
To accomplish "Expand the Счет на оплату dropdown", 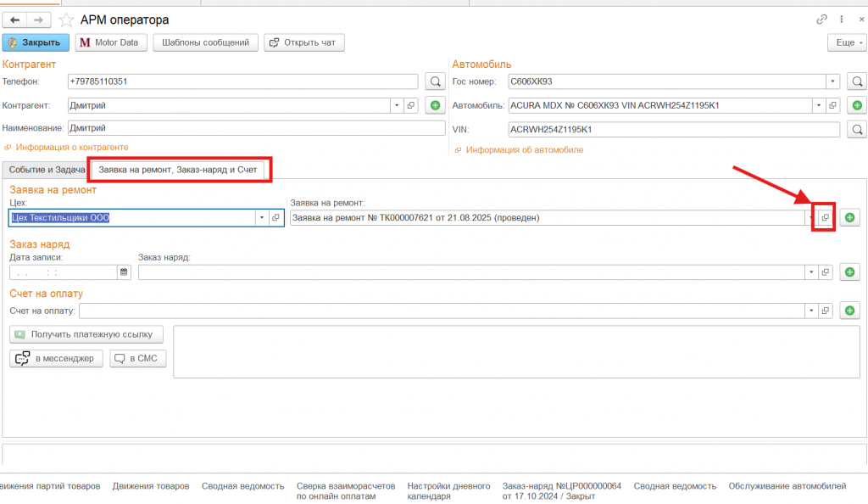I will pos(811,311).
